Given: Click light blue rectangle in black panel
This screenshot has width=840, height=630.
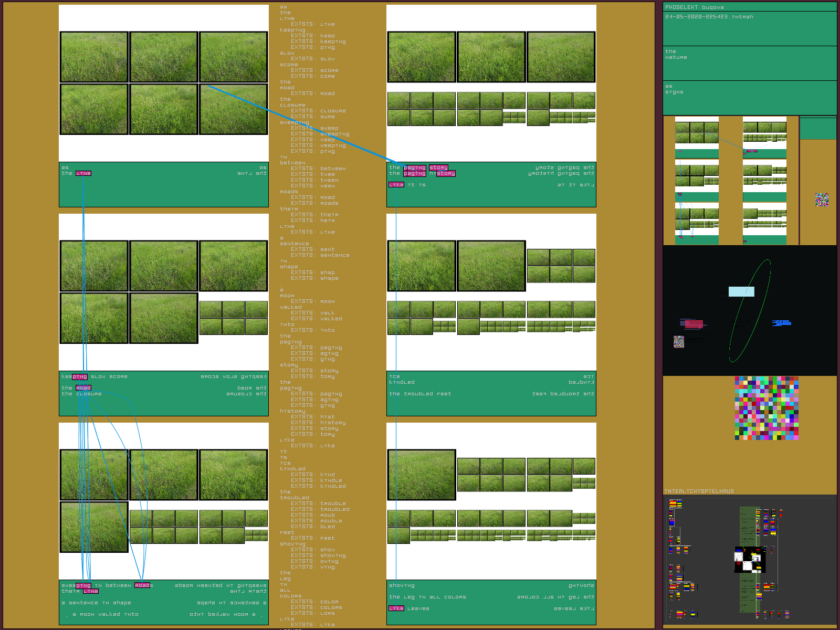Looking at the screenshot, I should 741,291.
